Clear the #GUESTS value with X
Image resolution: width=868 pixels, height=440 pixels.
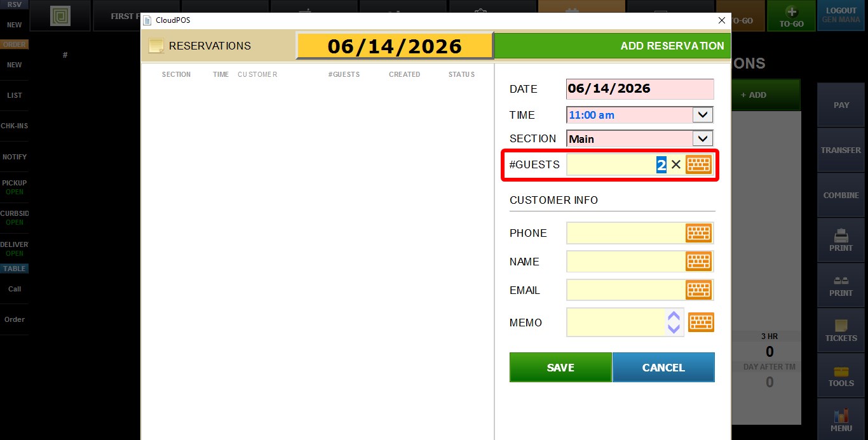point(676,164)
